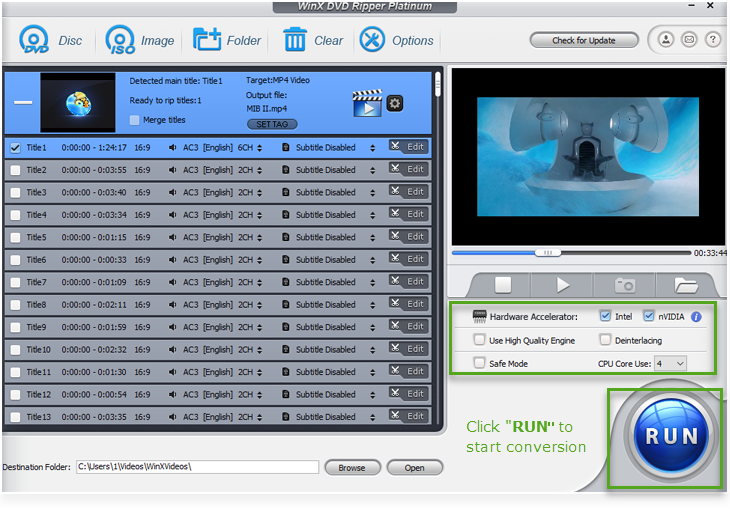Click the scissors Edit button for Title2

[x=409, y=169]
